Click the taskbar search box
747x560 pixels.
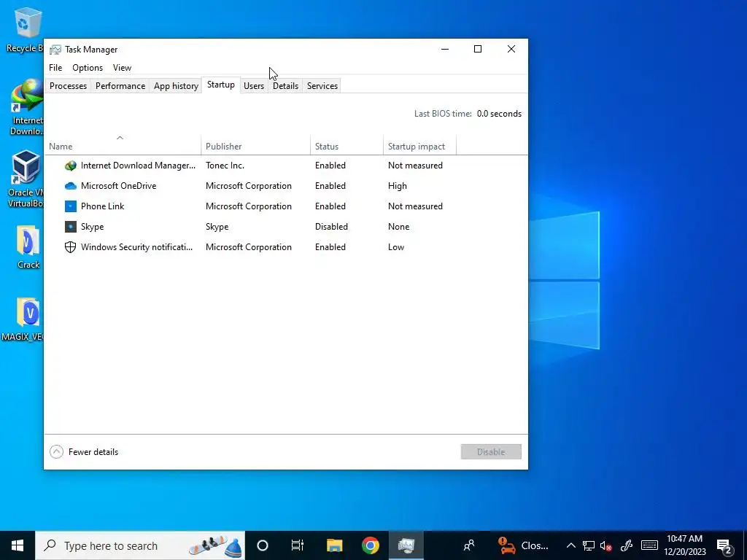[140, 545]
